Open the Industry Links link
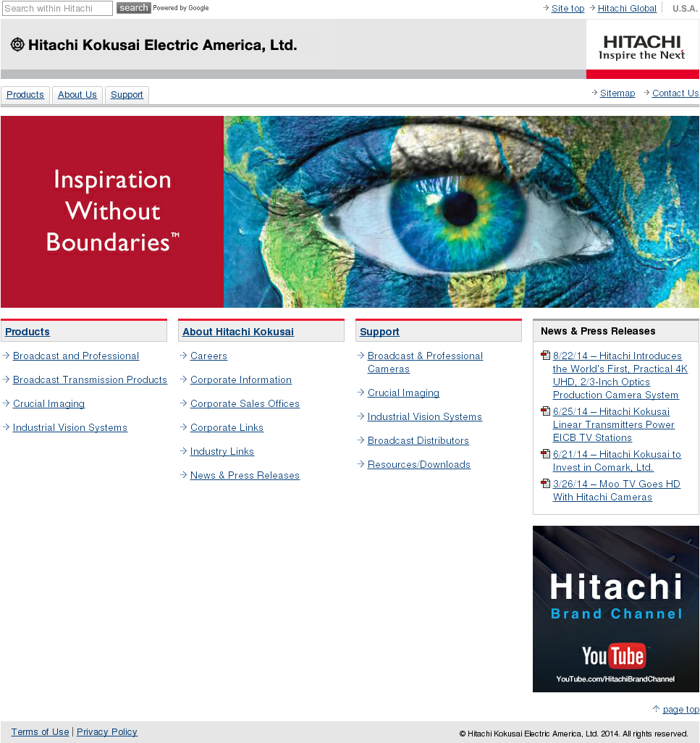 pos(222,452)
